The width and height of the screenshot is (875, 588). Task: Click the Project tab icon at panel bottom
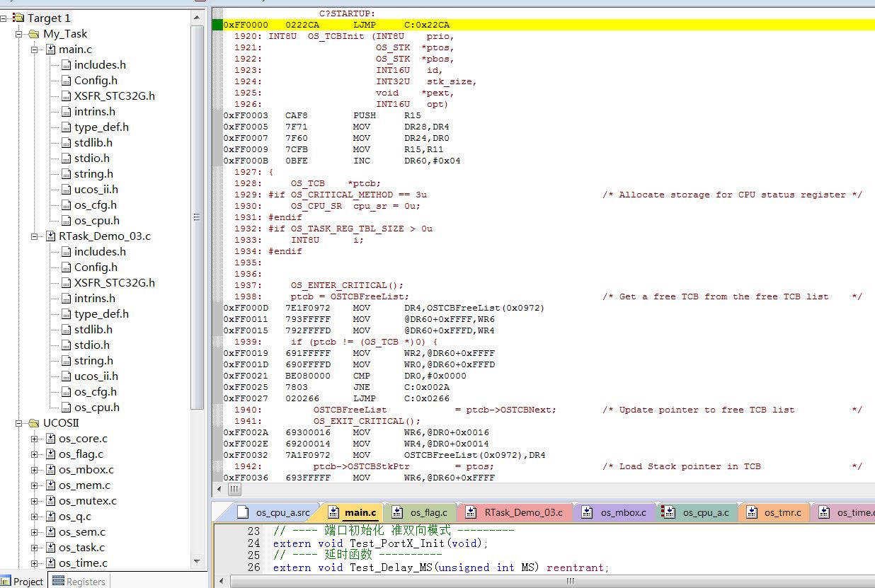click(6, 582)
